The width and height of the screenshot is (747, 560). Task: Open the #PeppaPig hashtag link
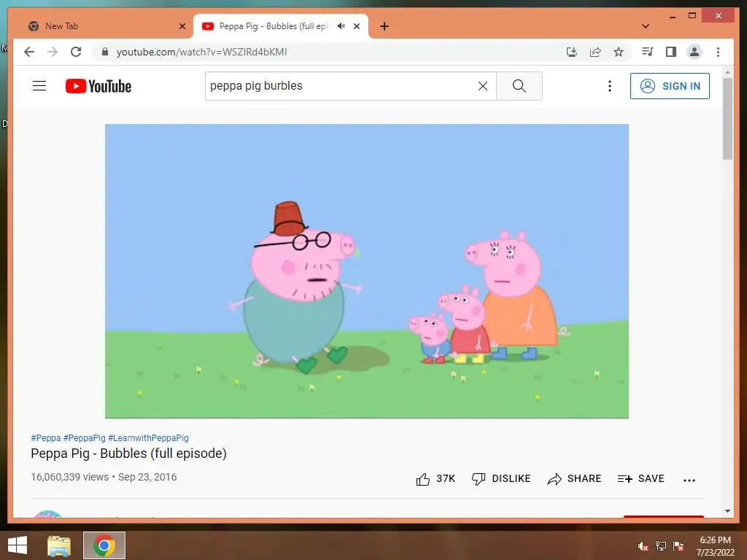(85, 437)
